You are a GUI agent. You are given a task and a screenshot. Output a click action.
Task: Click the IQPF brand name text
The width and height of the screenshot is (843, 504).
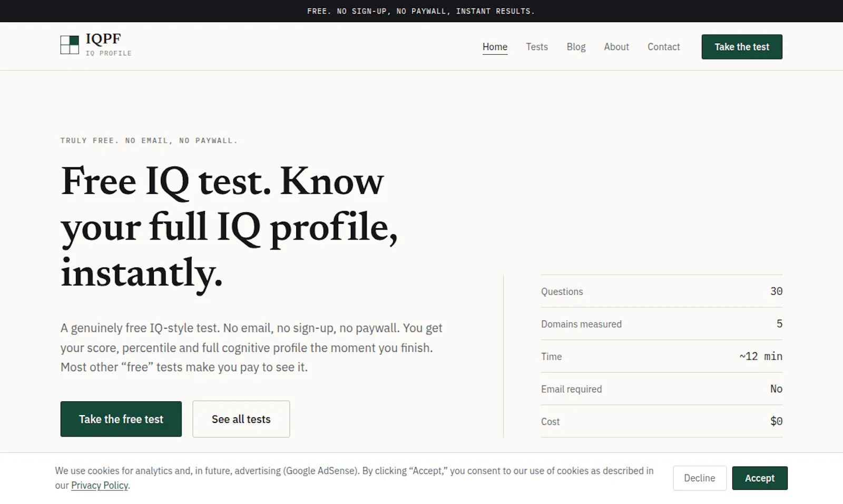(103, 39)
